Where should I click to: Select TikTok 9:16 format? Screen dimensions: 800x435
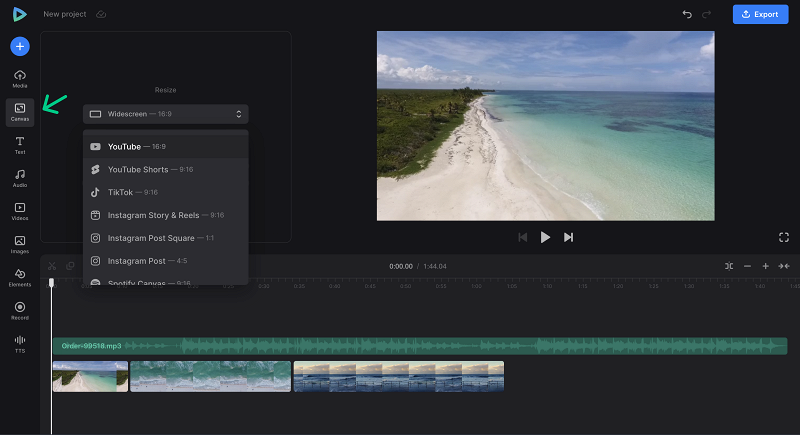coord(165,192)
